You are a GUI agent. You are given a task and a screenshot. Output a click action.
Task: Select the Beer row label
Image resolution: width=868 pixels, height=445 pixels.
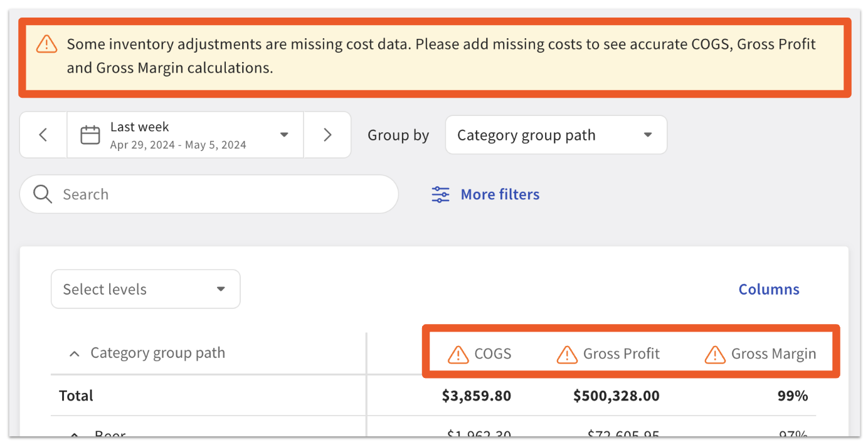(x=110, y=436)
